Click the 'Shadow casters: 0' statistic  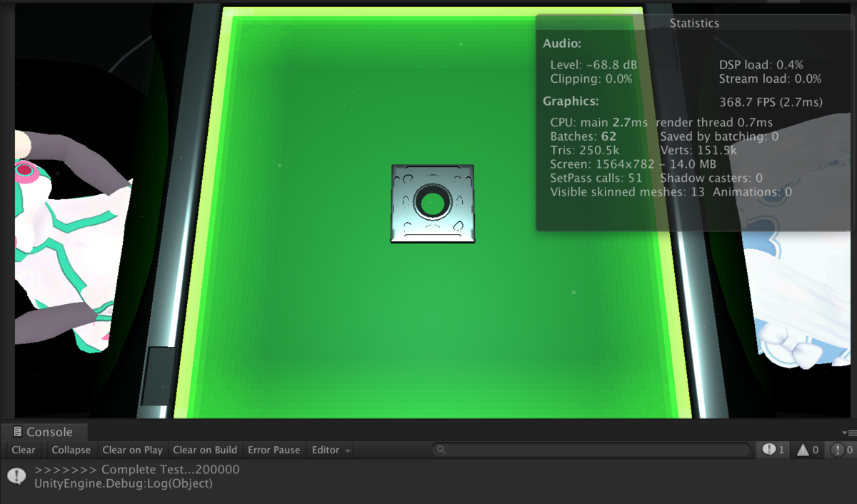click(711, 178)
